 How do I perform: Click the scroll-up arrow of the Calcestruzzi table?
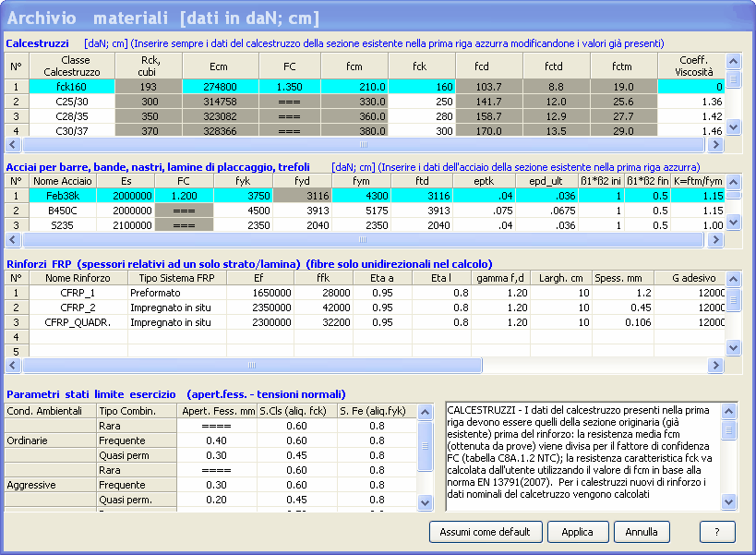733,61
